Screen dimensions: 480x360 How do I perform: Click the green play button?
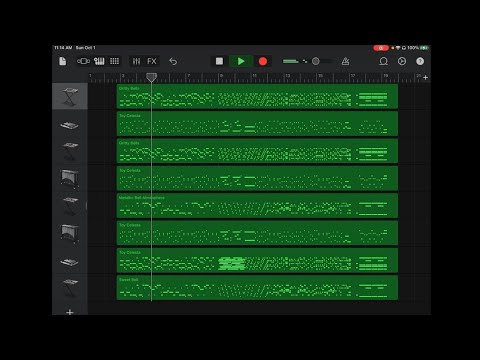point(241,61)
